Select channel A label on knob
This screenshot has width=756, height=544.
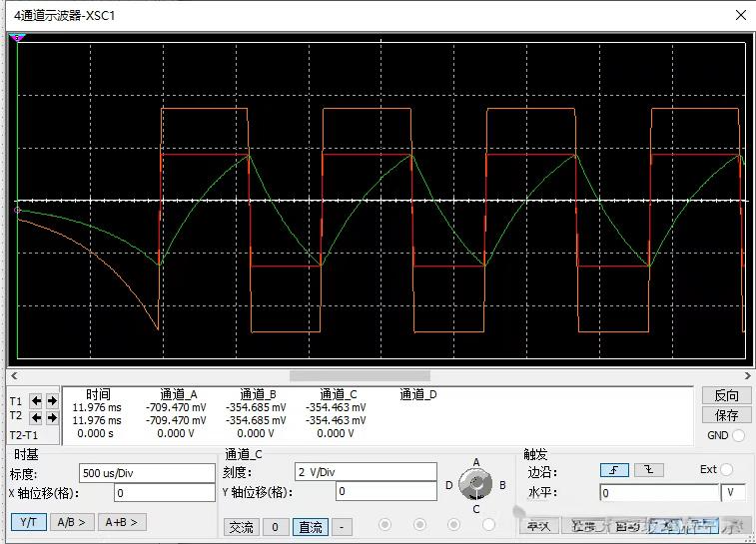pos(476,462)
